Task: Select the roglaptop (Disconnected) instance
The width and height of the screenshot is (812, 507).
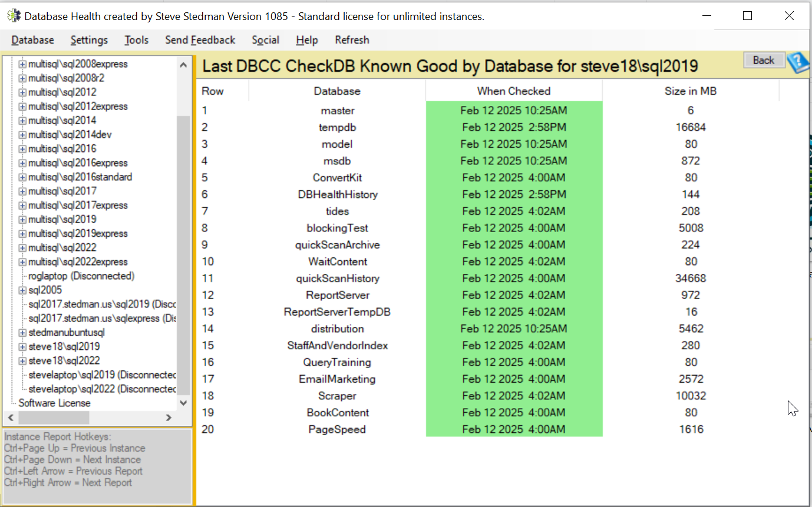Action: click(81, 276)
